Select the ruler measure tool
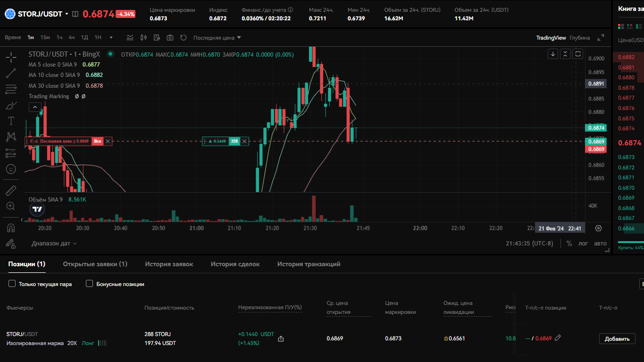This screenshot has height=362, width=644. point(11,191)
